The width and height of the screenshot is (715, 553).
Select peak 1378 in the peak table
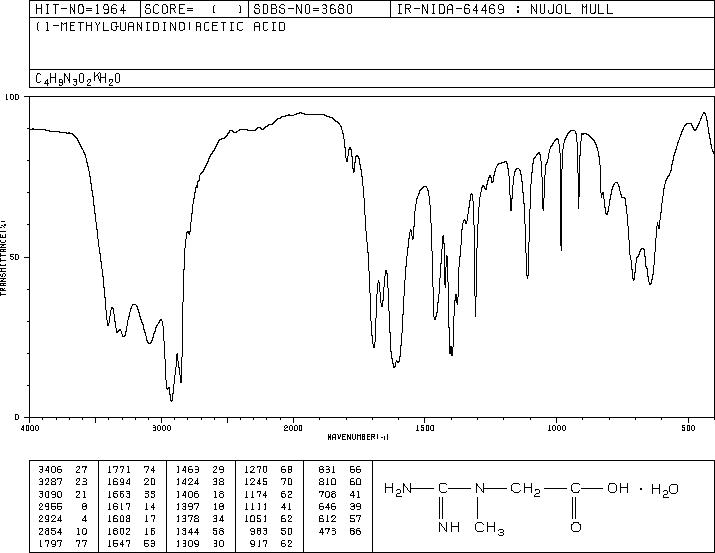(187, 519)
